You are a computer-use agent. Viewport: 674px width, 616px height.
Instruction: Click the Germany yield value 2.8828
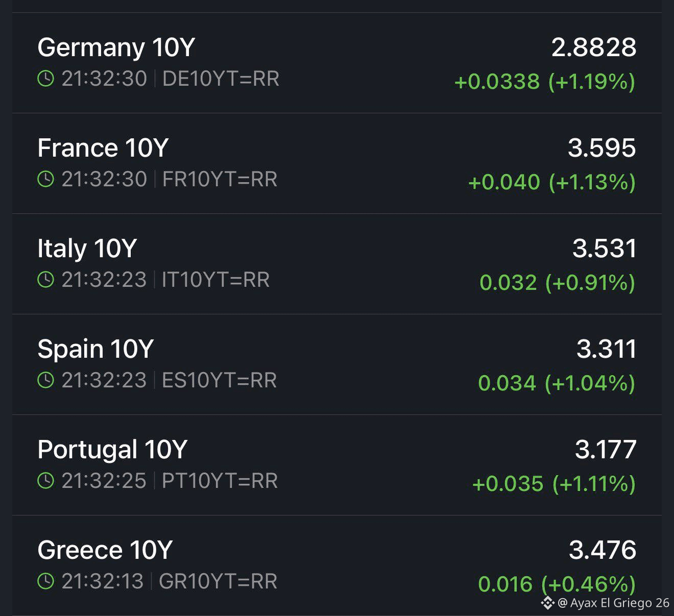click(x=594, y=47)
